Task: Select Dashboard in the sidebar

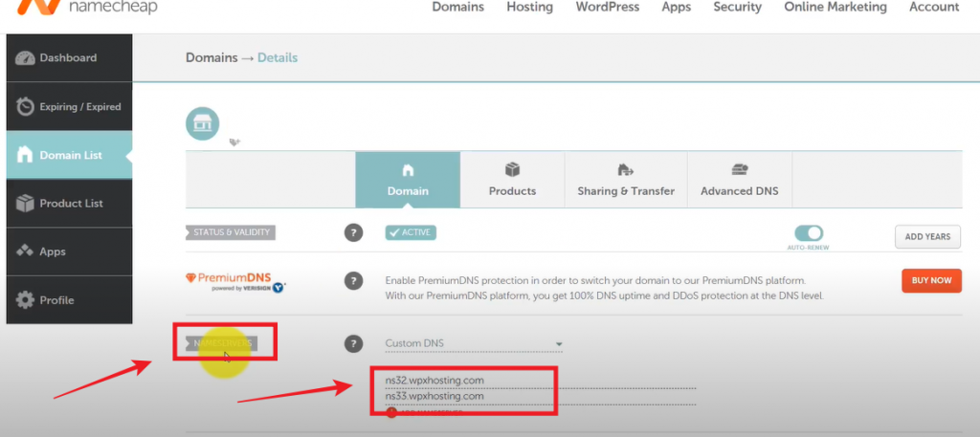Action: [69, 58]
